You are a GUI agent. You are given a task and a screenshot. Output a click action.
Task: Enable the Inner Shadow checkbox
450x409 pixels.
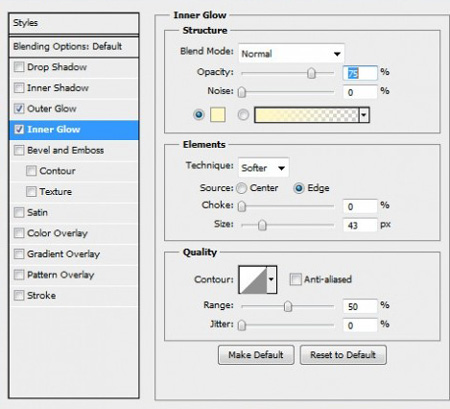[19, 88]
